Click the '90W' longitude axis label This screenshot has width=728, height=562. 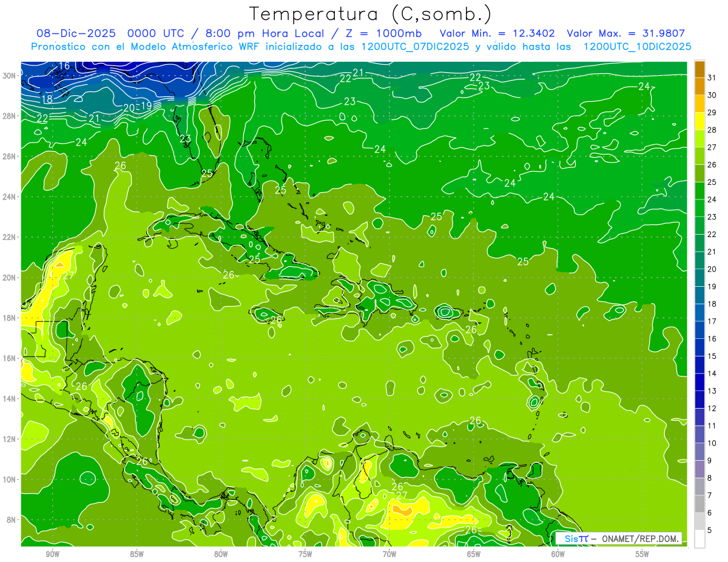[x=52, y=554]
